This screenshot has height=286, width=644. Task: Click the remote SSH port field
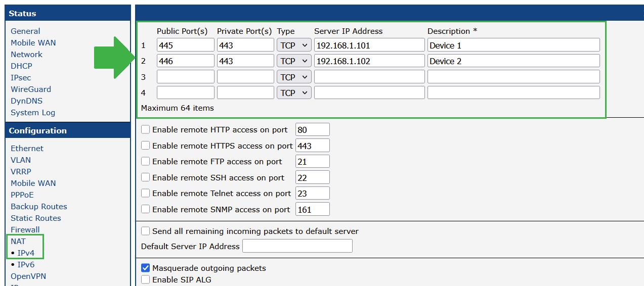(312, 177)
